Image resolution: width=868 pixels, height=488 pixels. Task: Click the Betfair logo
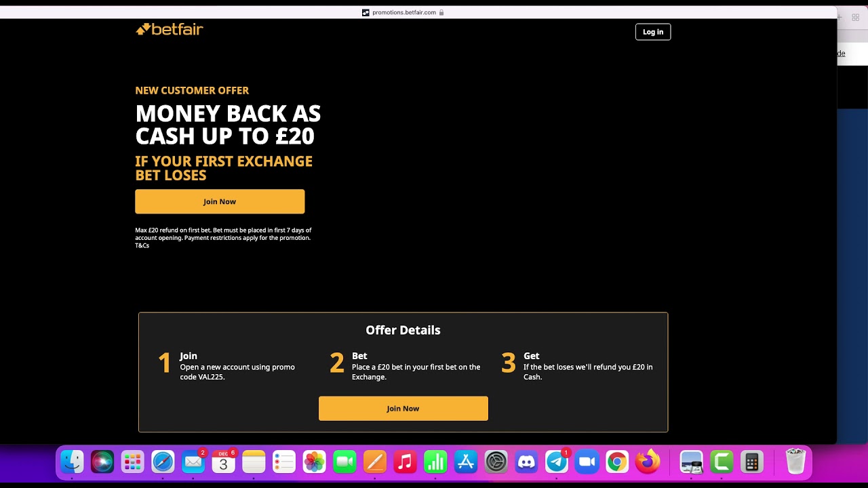pyautogui.click(x=170, y=29)
